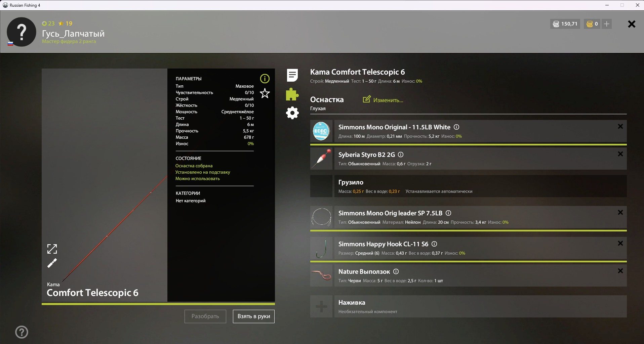The image size is (644, 344).
Task: Show info for Simmons Mono Orig leader
Action: (448, 213)
